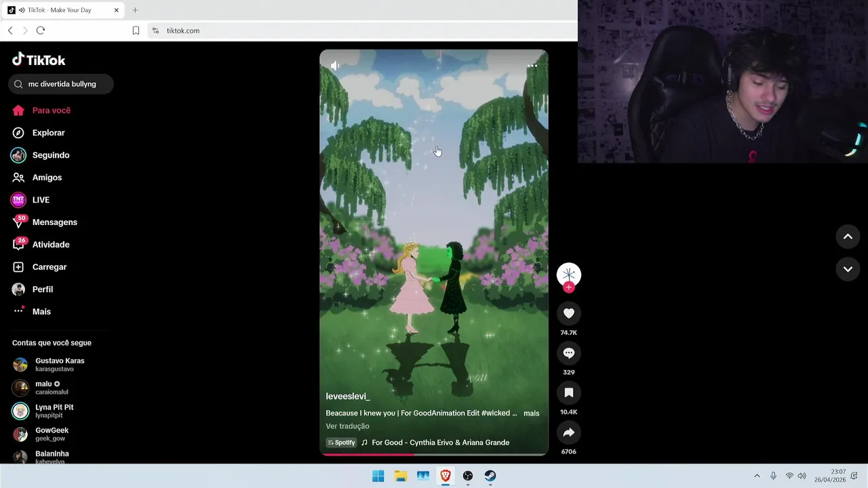Image resolution: width=868 pixels, height=488 pixels.
Task: Open the video three-dots options menu
Action: tap(532, 66)
